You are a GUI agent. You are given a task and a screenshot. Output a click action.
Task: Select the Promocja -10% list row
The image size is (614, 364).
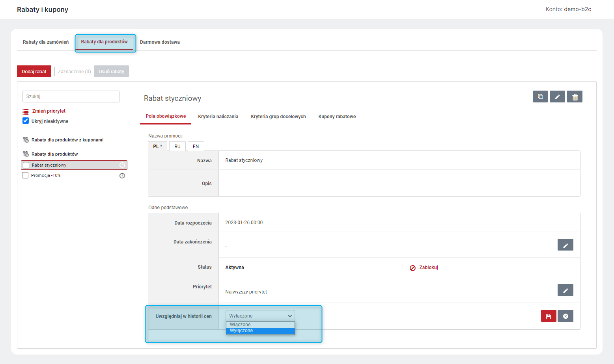pyautogui.click(x=74, y=176)
